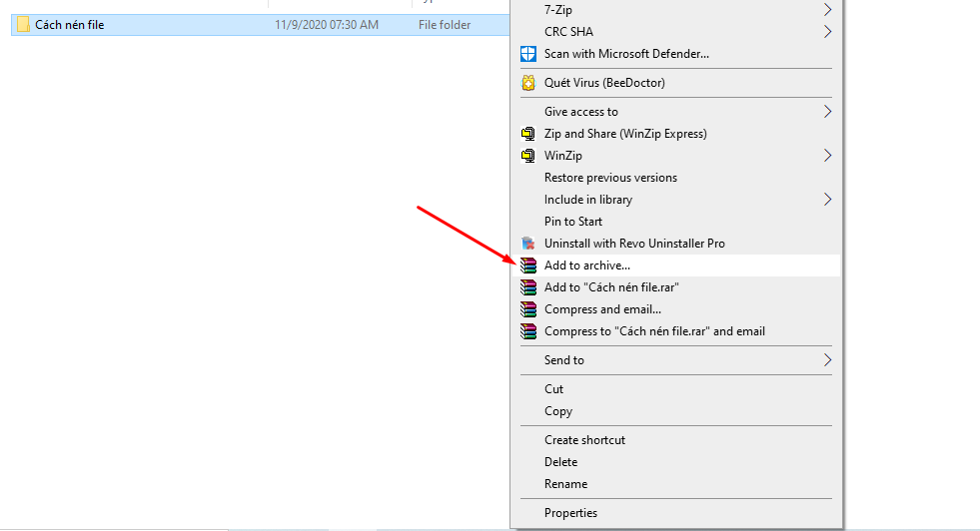Image resolution: width=980 pixels, height=531 pixels.
Task: Expand the 7-Zip submenu arrow
Action: 827,9
